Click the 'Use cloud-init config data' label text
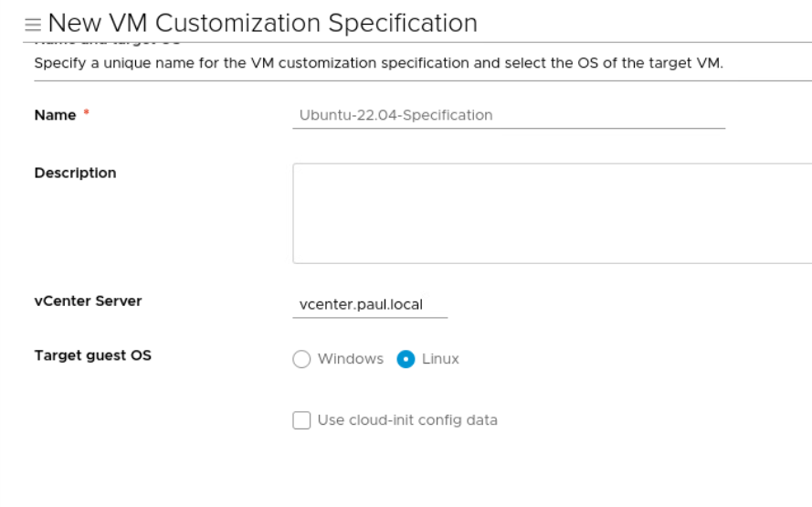Viewport: 812px width, 507px height. click(x=407, y=420)
